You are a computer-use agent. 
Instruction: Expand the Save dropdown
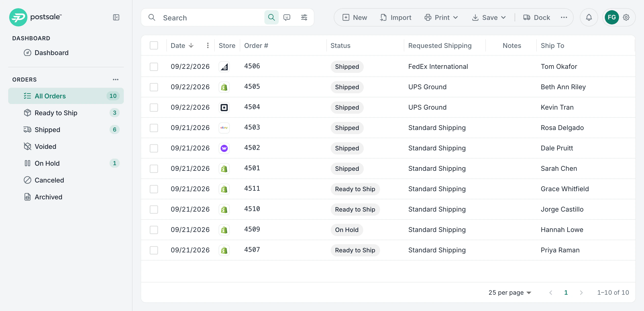489,17
